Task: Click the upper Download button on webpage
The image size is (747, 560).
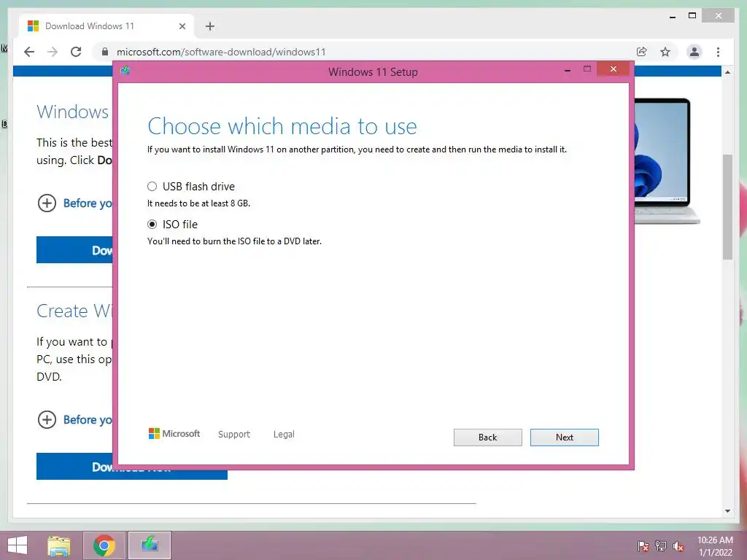Action: tap(74, 249)
